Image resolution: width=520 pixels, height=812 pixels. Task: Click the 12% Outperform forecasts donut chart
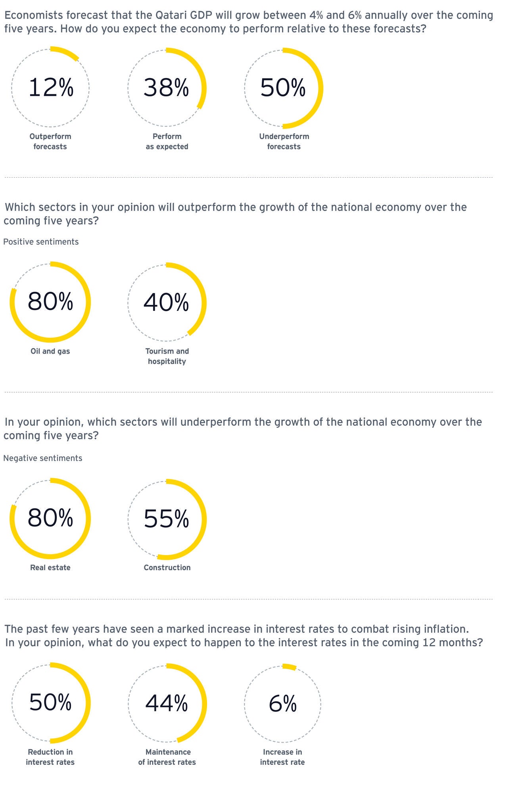click(50, 88)
